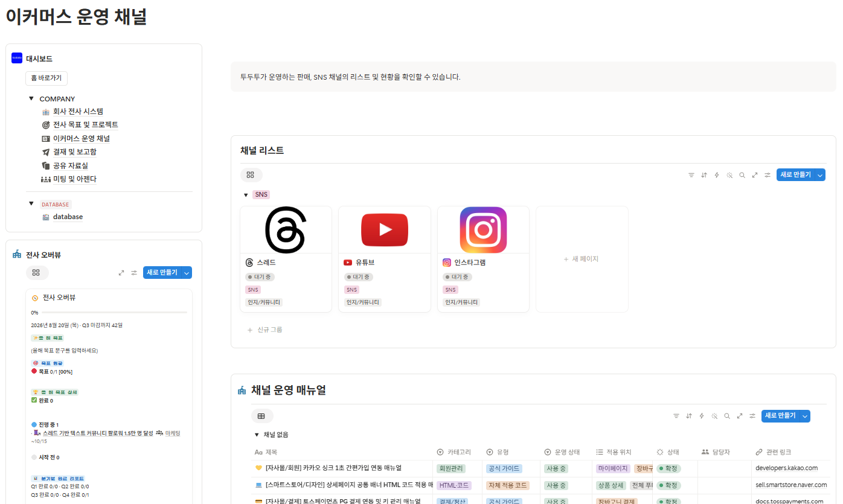Image resolution: width=843 pixels, height=504 pixels.
Task: Open 이커머스 운영 채널 sidebar link
Action: (81, 138)
